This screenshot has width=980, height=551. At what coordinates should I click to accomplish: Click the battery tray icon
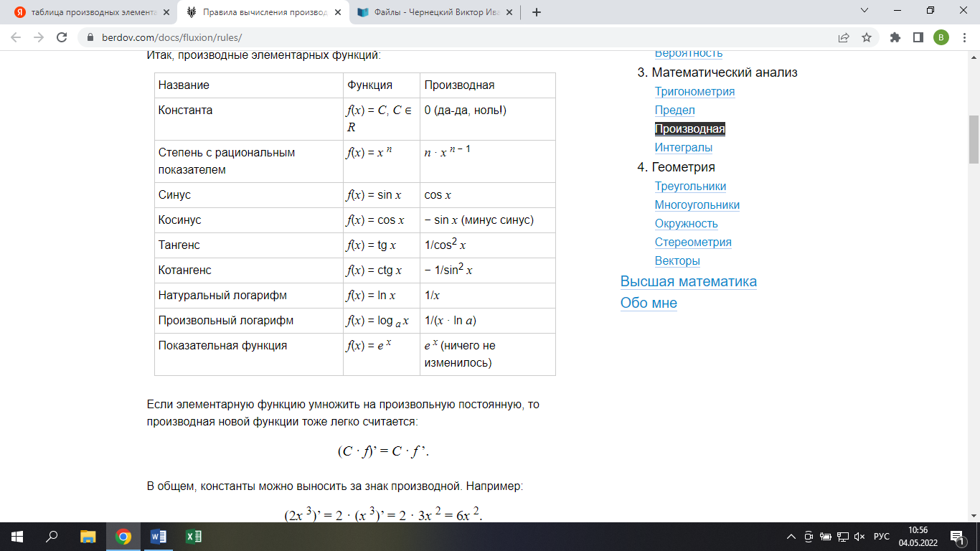[826, 537]
